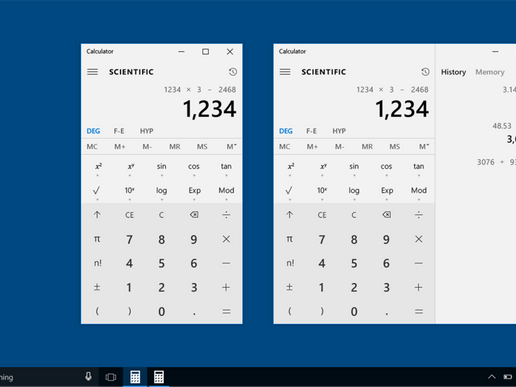The width and height of the screenshot is (516, 387).
Task: Click divide key in left Calculator
Action: pyautogui.click(x=226, y=215)
